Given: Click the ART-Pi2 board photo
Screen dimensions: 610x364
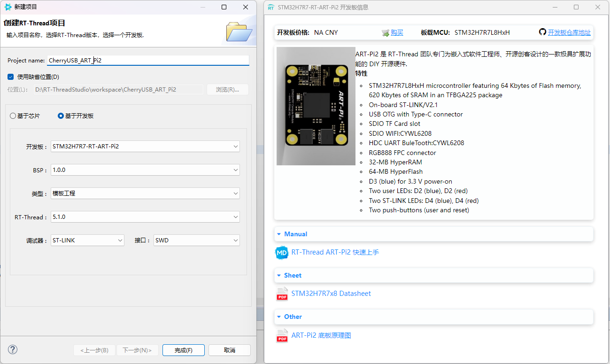Looking at the screenshot, I should coord(316,106).
